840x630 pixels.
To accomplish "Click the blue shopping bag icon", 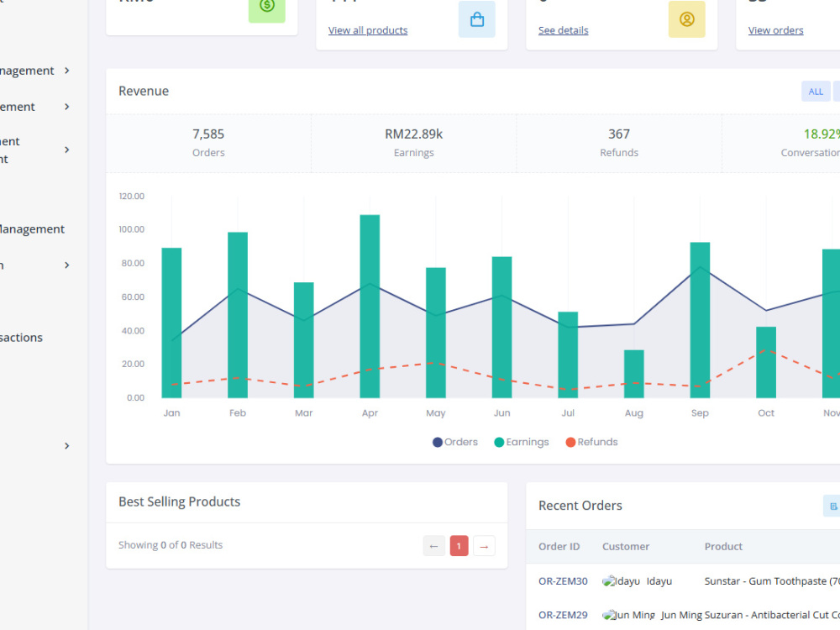I will pos(477,20).
